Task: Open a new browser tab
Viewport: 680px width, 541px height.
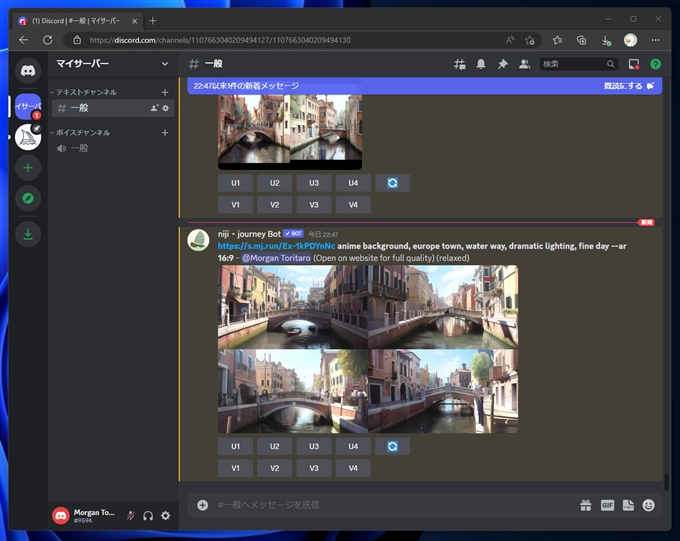Action: pyautogui.click(x=153, y=21)
